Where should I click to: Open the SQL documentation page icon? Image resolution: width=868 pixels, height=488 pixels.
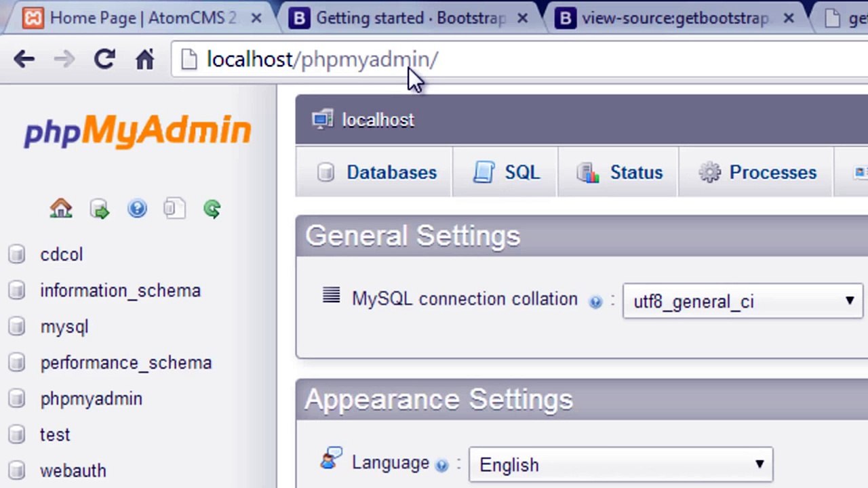174,209
